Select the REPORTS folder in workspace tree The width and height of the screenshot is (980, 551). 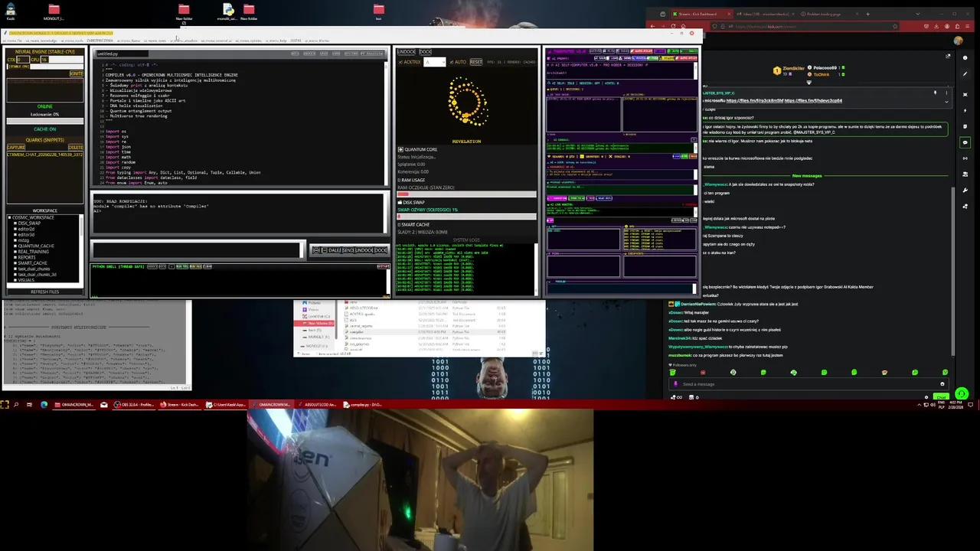click(27, 257)
